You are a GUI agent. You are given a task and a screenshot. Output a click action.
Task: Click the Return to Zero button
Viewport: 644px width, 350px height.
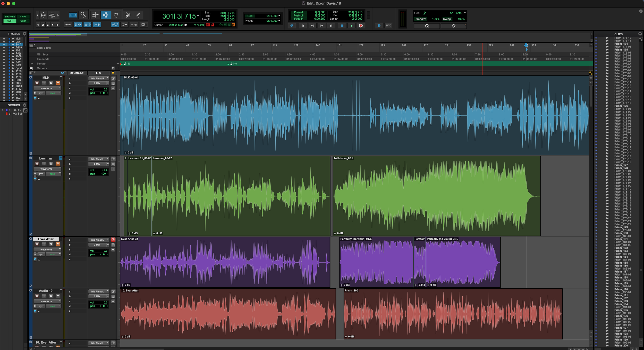point(303,26)
